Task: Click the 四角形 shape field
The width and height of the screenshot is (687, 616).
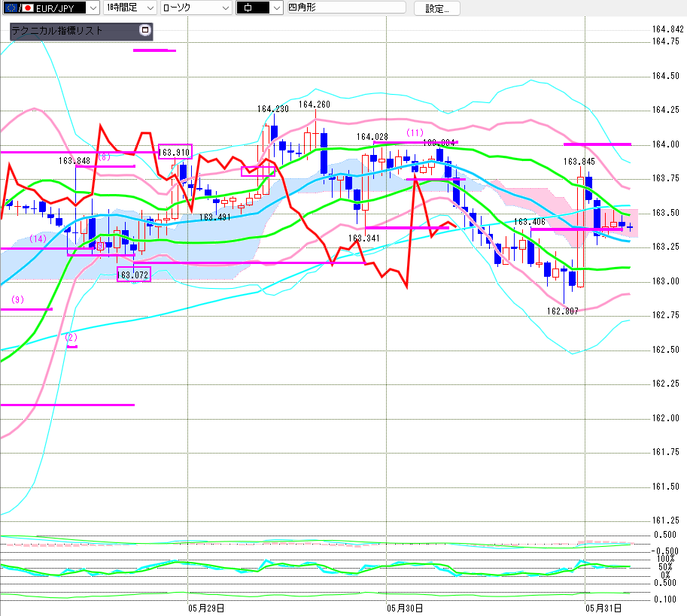Action: tap(347, 8)
